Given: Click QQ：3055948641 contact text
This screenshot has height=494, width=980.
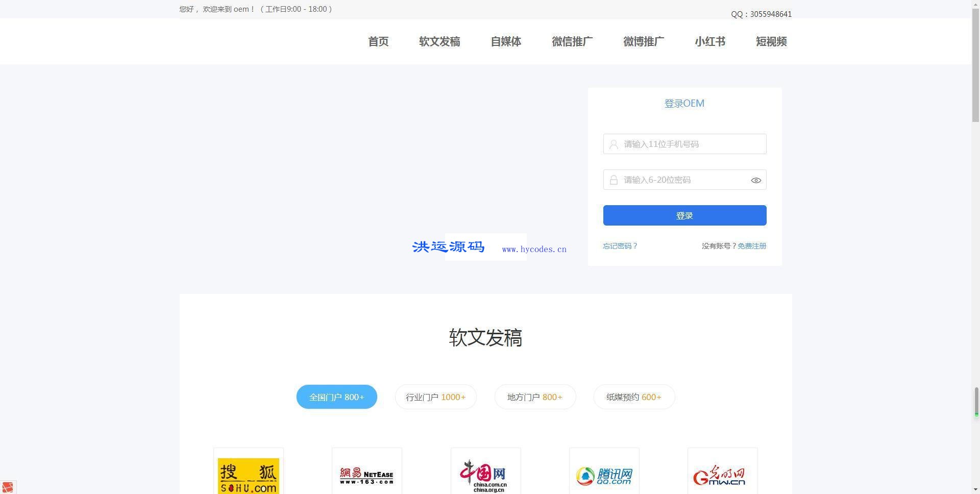Looking at the screenshot, I should 761,14.
